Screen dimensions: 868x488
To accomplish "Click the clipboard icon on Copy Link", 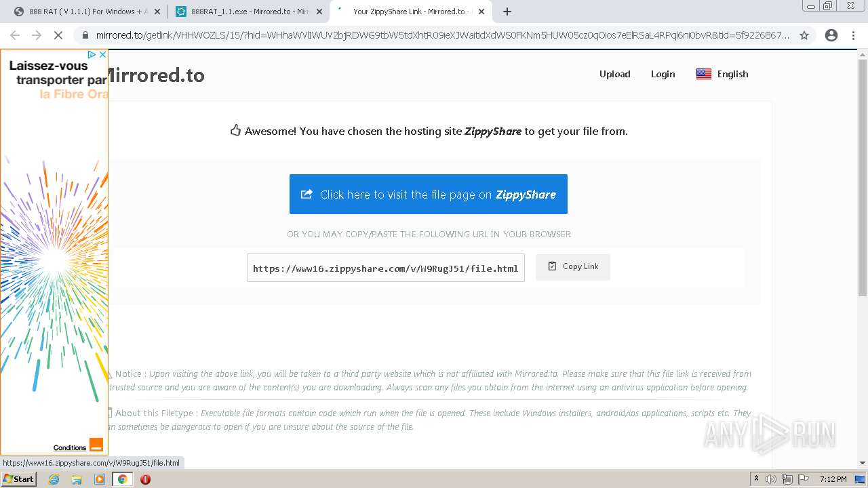I will pos(552,266).
